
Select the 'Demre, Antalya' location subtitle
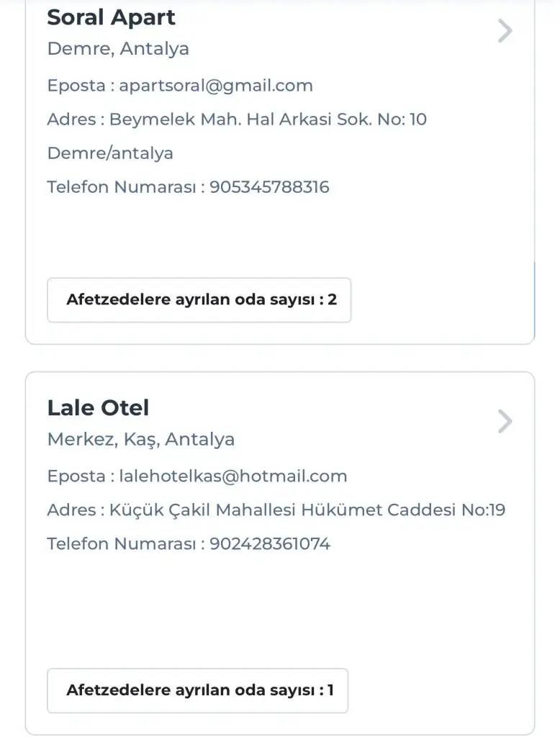(118, 49)
